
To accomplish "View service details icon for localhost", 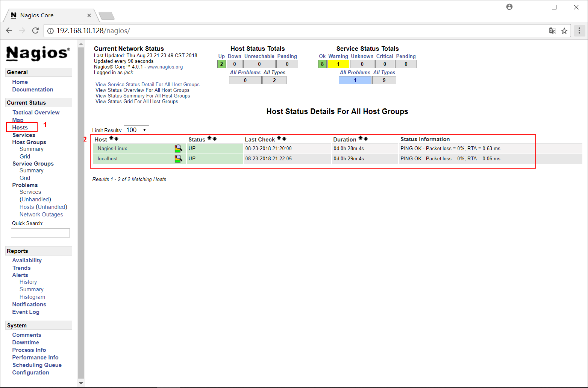I will click(179, 159).
